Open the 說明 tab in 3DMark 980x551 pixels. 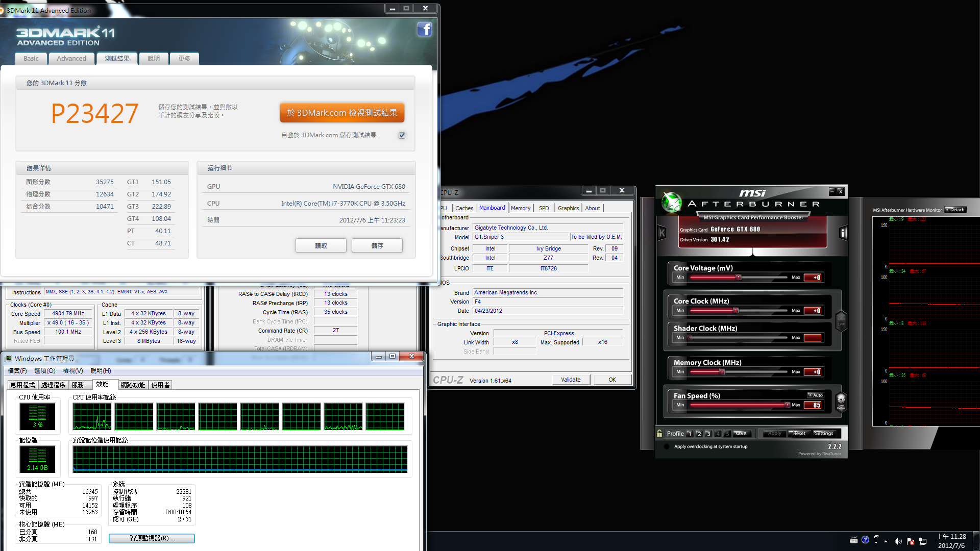[x=154, y=59]
